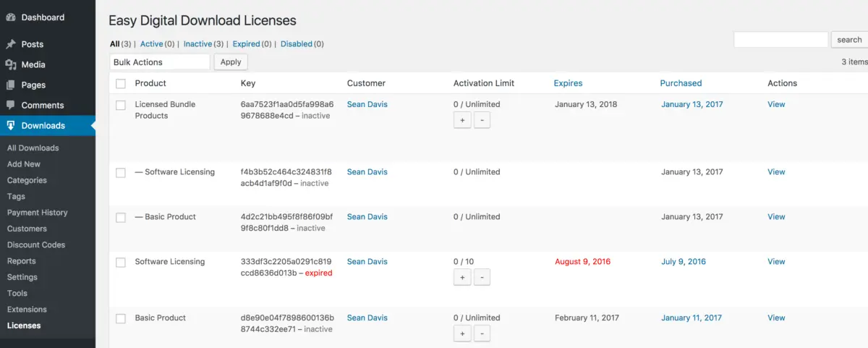Check the Licensed Bundle Products row checkbox
This screenshot has width=868, height=348.
pyautogui.click(x=121, y=105)
